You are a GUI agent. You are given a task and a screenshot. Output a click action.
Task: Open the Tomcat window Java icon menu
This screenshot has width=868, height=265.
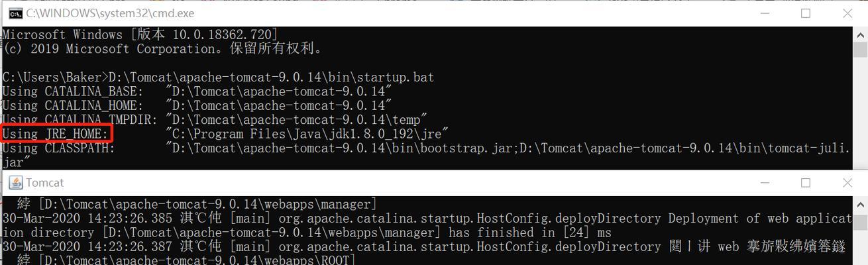pos(15,183)
